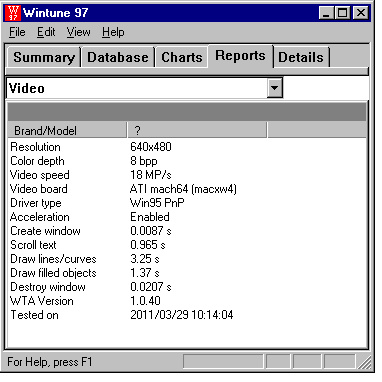Open the File menu
The height and width of the screenshot is (382, 382).
[x=17, y=32]
